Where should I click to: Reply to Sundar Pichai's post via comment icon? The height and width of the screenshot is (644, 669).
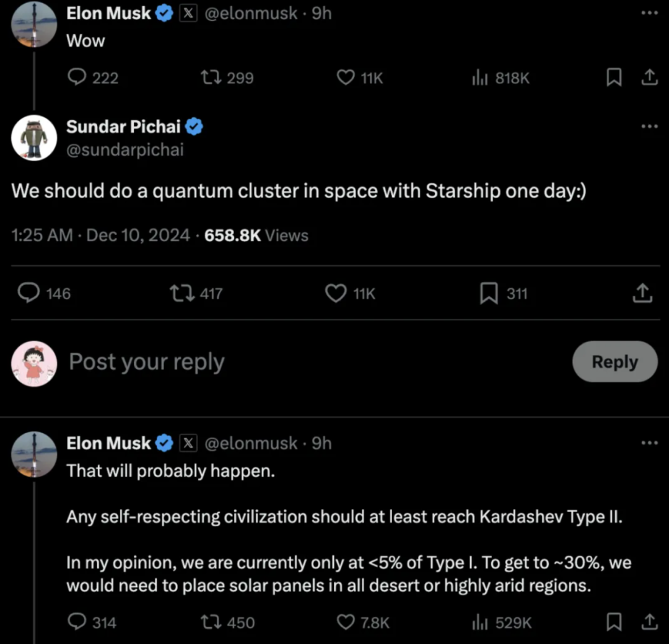(28, 293)
